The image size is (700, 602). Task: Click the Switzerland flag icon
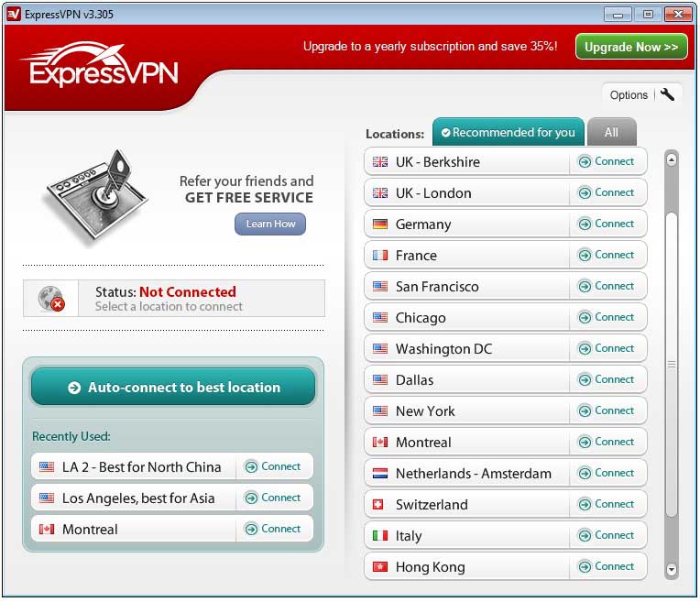(380, 505)
